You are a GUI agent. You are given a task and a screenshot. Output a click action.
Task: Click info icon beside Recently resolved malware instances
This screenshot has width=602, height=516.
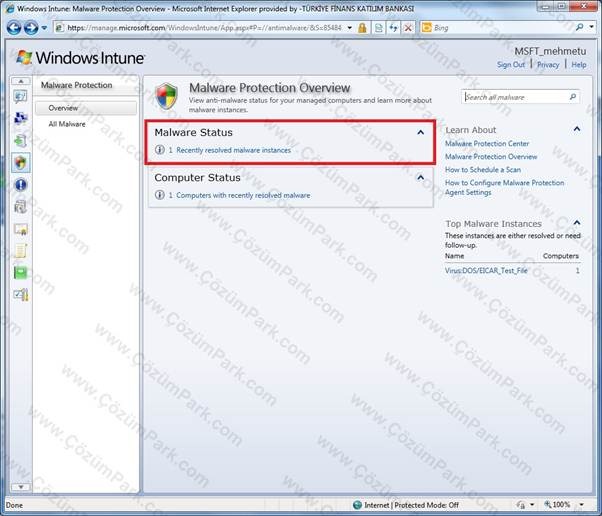point(160,150)
